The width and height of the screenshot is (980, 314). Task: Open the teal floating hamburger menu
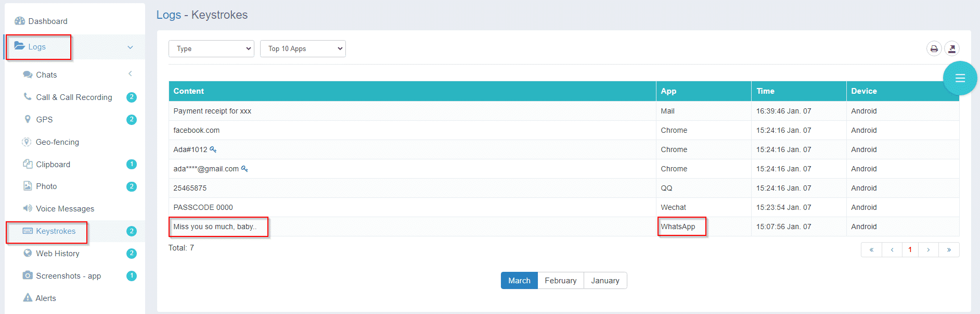tap(960, 78)
